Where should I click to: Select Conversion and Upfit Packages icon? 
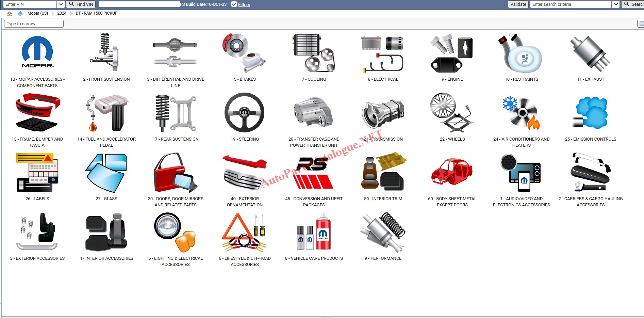point(313,173)
